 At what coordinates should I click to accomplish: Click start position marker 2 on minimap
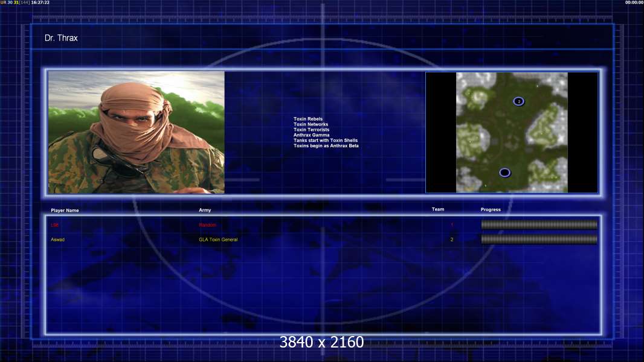pyautogui.click(x=519, y=101)
